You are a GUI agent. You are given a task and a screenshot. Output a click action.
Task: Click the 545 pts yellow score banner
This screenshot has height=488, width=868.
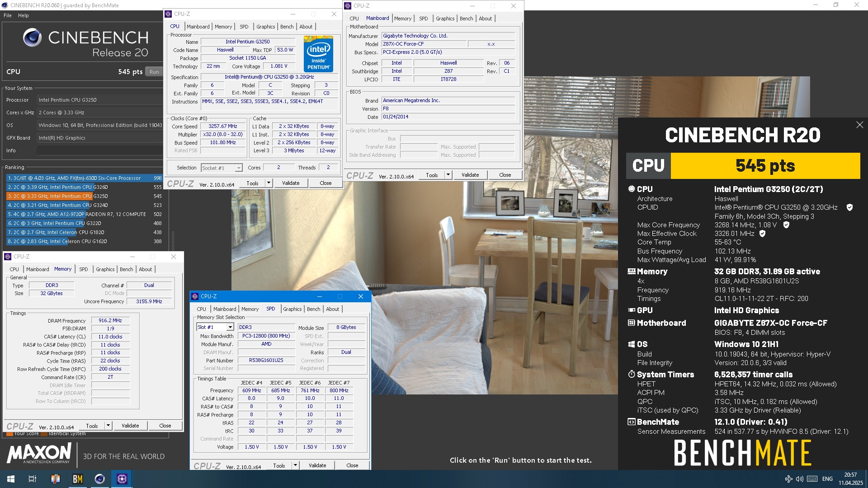pyautogui.click(x=765, y=166)
